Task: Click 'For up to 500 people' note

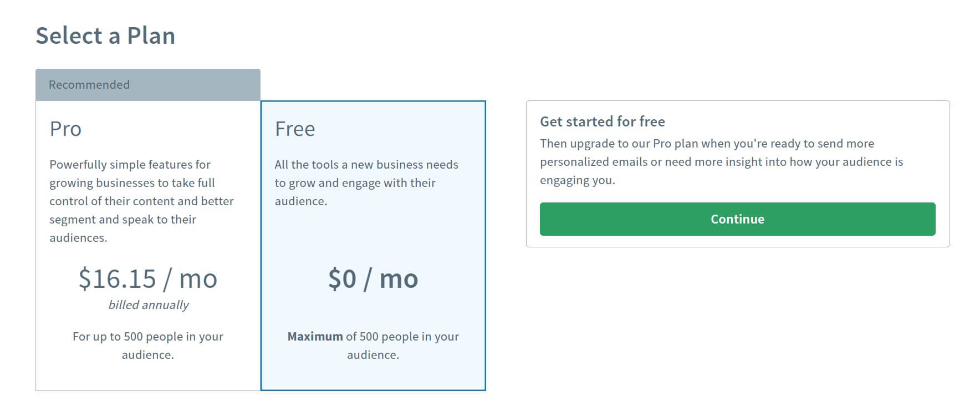Action: tap(148, 345)
